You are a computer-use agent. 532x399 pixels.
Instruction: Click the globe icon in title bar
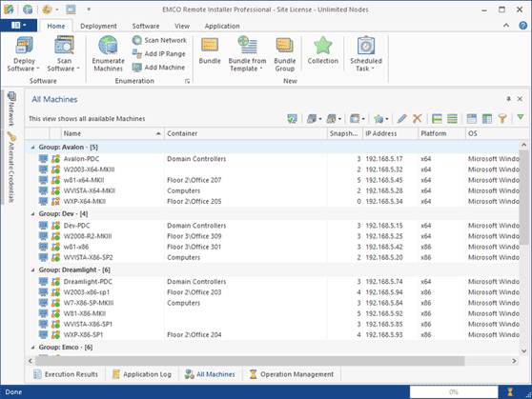pyautogui.click(x=28, y=10)
